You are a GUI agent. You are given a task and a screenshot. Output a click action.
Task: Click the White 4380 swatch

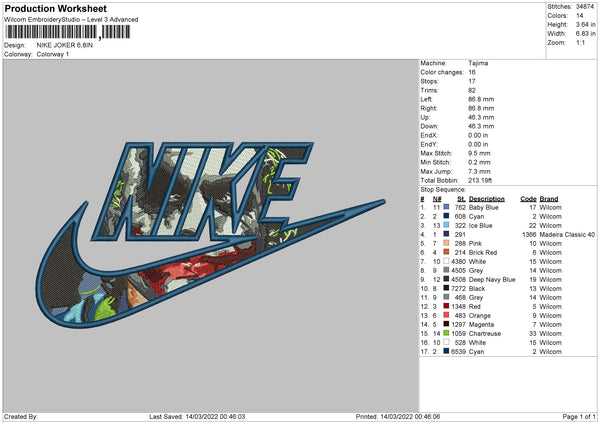click(446, 261)
